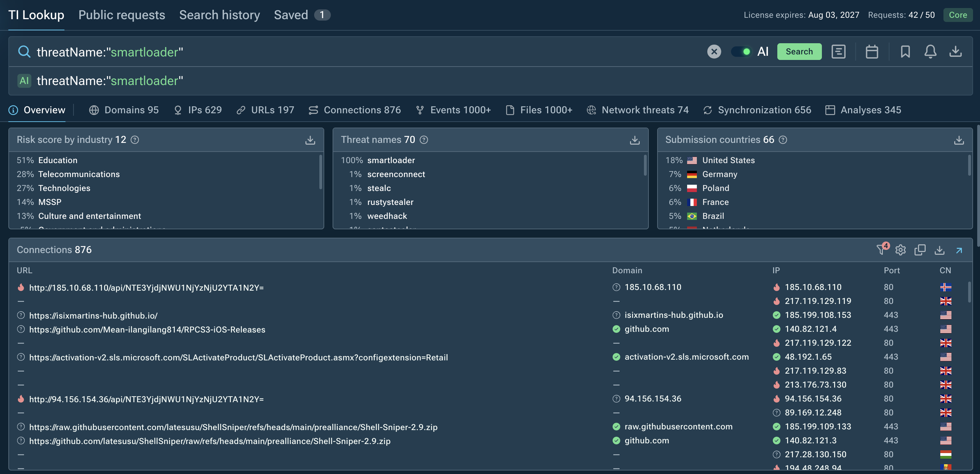Click the Threat names panel scrollbar

click(645, 165)
